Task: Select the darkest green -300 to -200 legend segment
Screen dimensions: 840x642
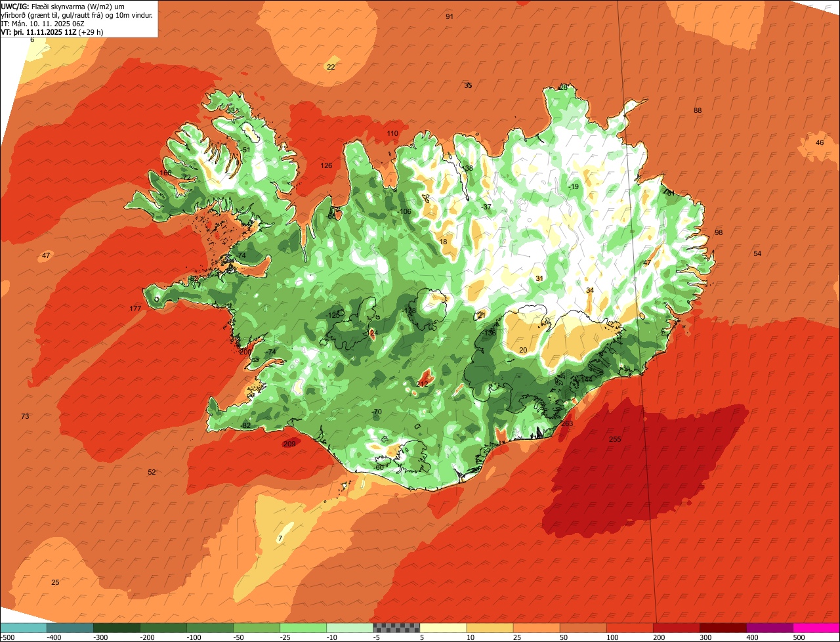Action: 116,627
